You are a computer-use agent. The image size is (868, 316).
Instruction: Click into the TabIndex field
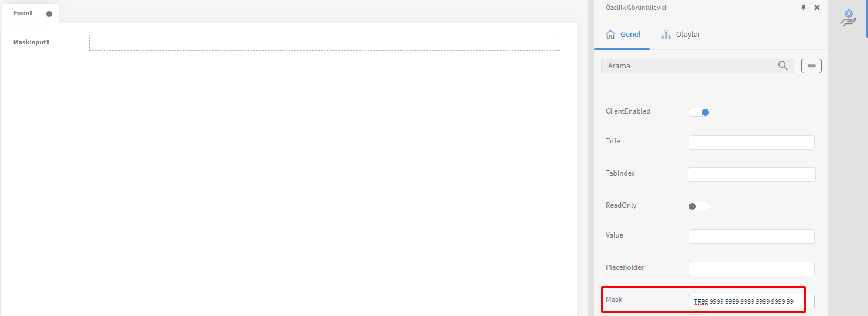[x=752, y=174]
